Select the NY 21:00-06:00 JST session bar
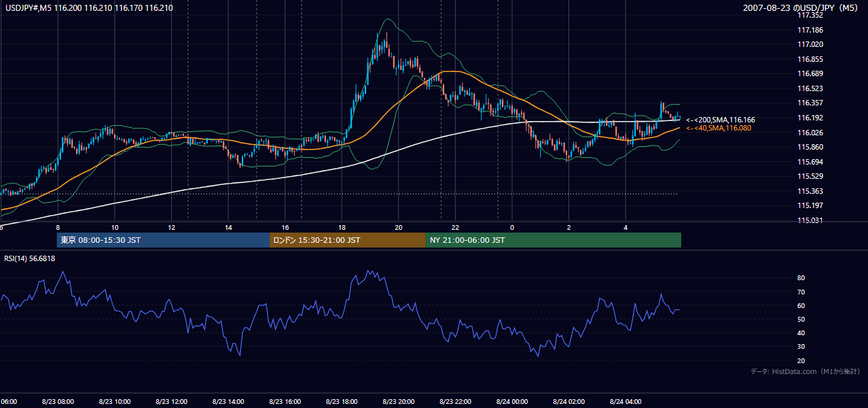 pyautogui.click(x=554, y=240)
